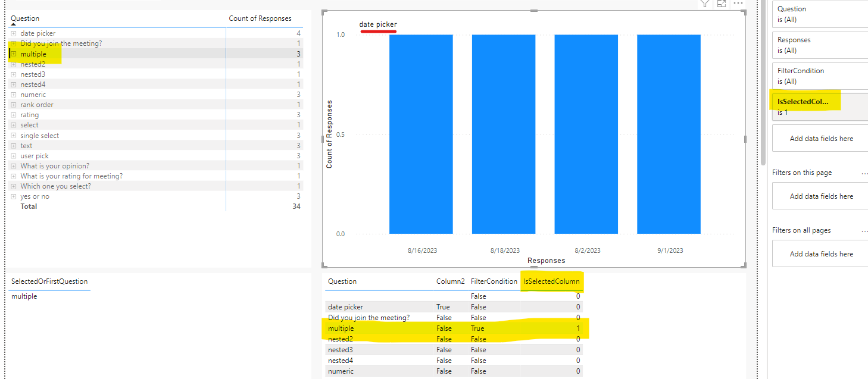868x379 pixels.
Task: Expand the yes or no row
Action: 14,196
